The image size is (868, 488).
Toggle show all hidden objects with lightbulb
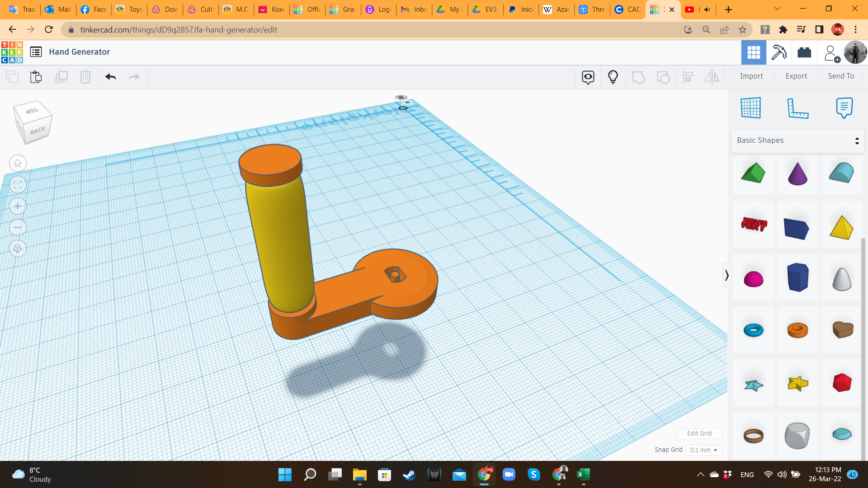613,77
